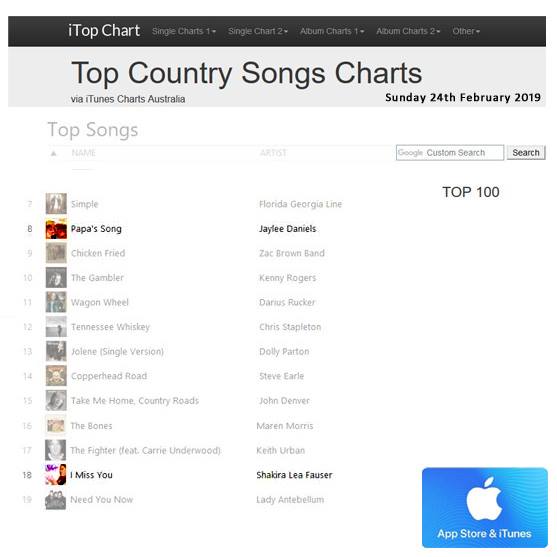Open Copperhead Road skull cover art
Screen dimensions: 557x557
pos(56,376)
